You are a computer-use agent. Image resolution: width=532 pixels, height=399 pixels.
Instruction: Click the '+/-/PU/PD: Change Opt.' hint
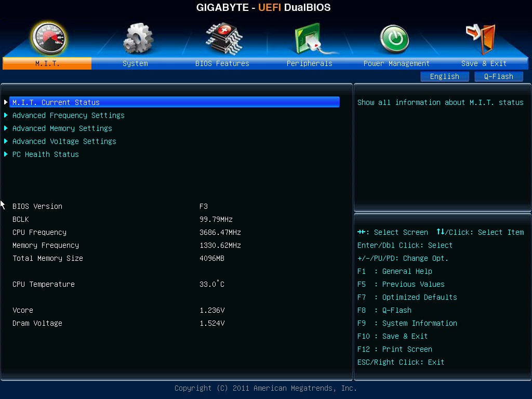tap(403, 259)
